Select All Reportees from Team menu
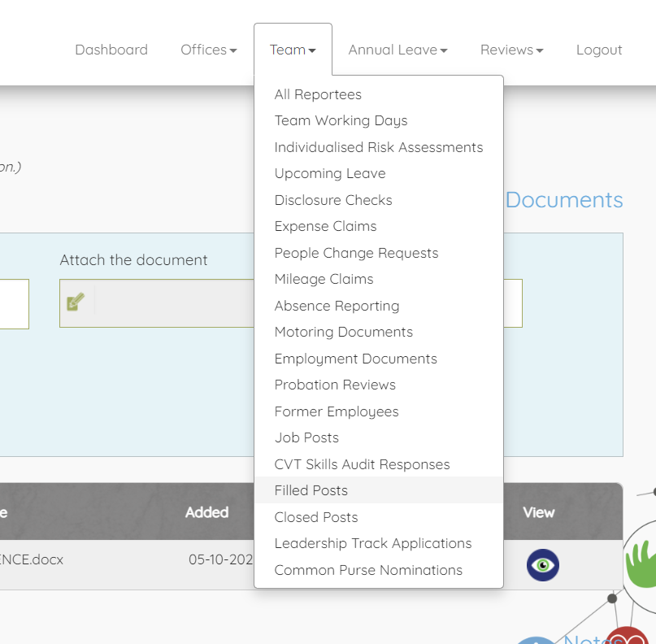Viewport: 656px width, 644px height. (318, 94)
